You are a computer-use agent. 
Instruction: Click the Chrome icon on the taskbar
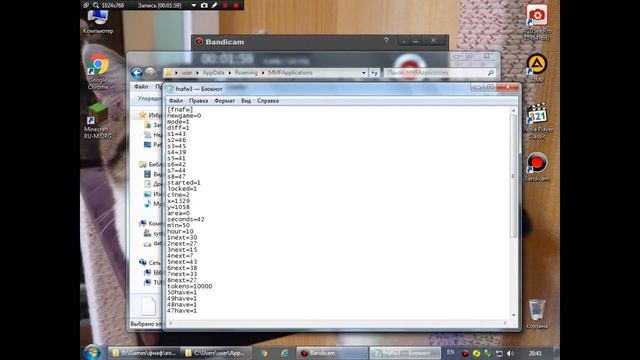[264, 353]
